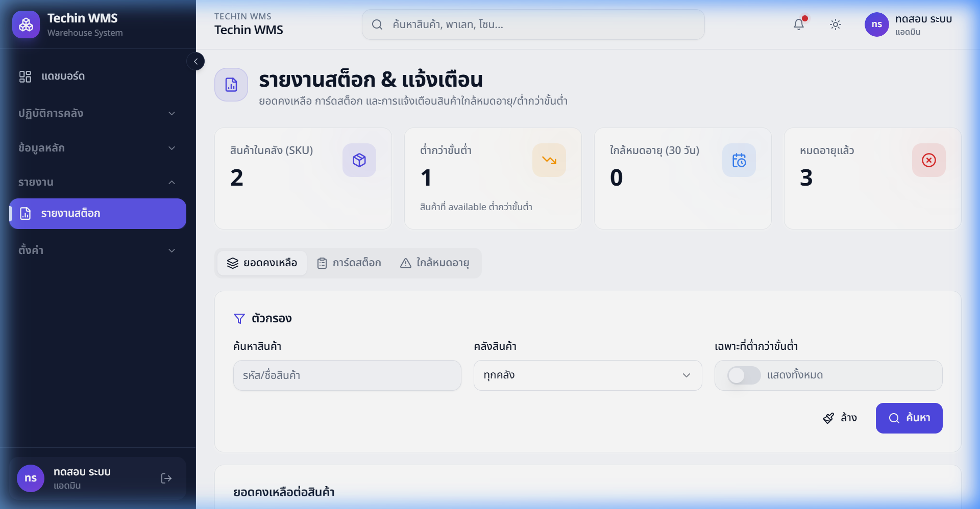This screenshot has width=980, height=509.
Task: Click the filter funnel icon beside ตัวกรอง
Action: point(239,319)
